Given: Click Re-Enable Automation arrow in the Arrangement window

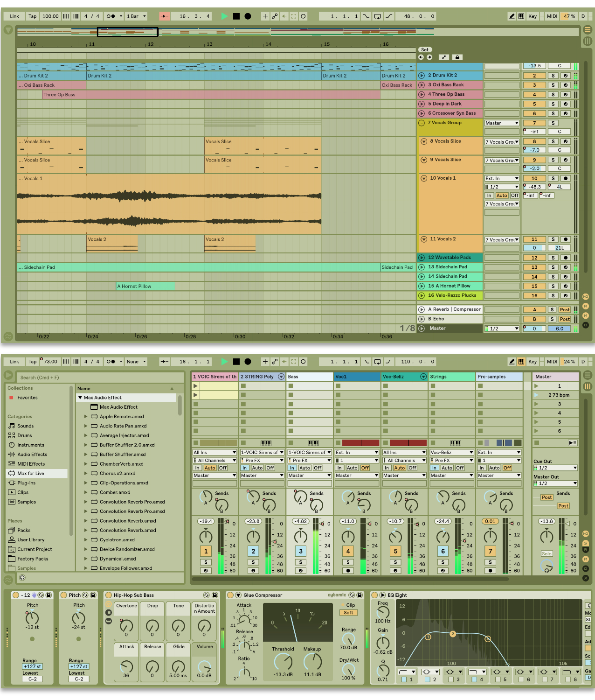Looking at the screenshot, I should pyautogui.click(x=284, y=16).
